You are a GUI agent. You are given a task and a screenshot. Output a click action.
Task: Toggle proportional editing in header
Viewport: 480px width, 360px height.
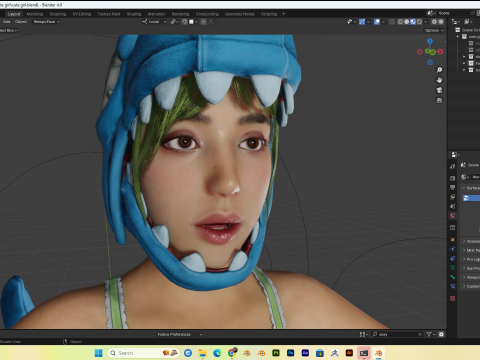204,22
